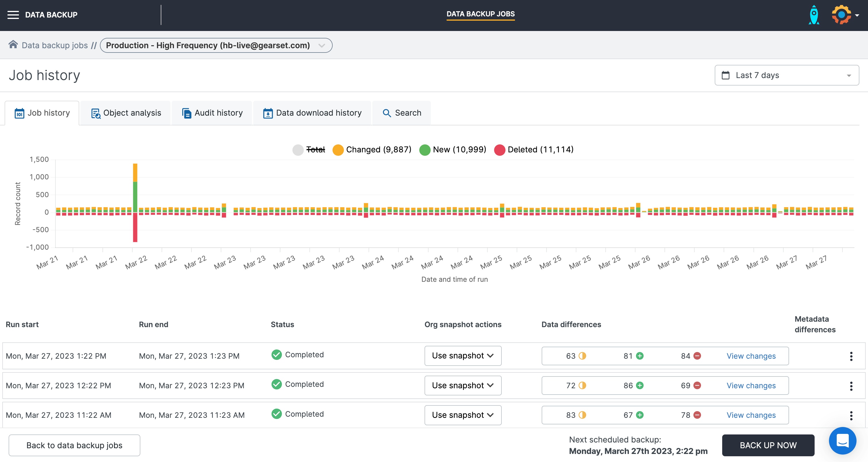Click the tall Mar 22 spike bar
Viewport: 868px width, 462px height.
(135, 195)
